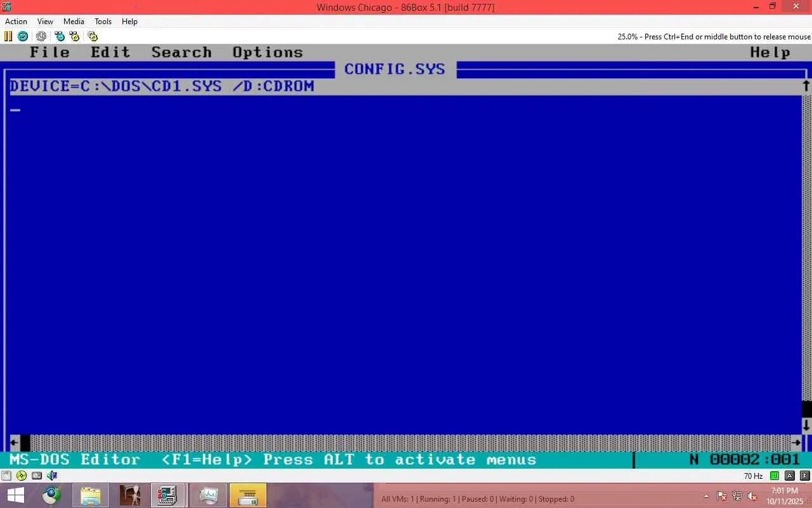812x508 pixels.
Task: Switch to the 86Box Manager taskbar icon
Action: 168,495
